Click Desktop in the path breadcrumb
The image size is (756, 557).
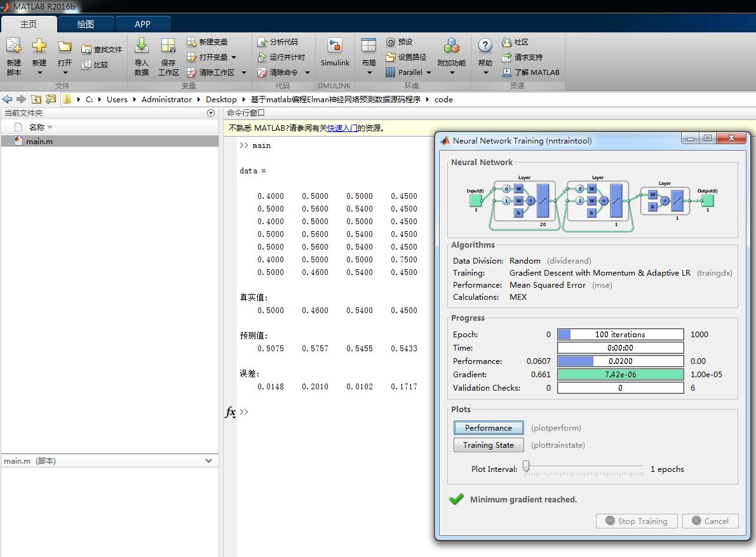point(221,99)
